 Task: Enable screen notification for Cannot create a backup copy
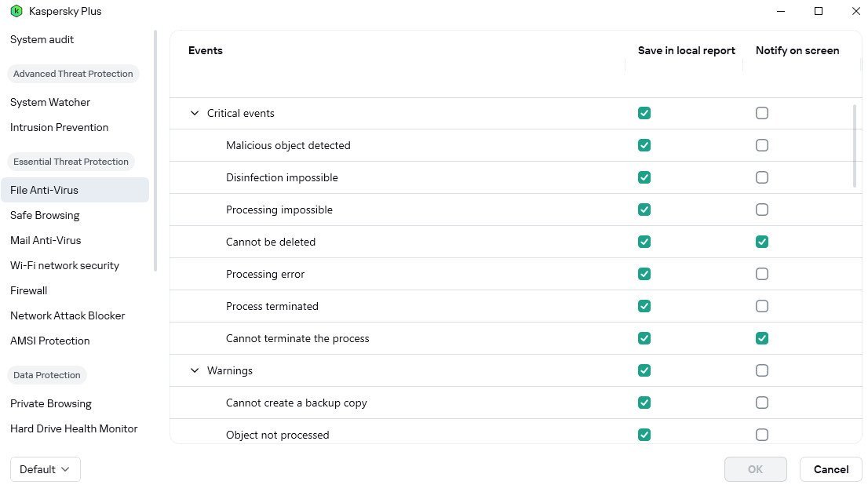762,403
